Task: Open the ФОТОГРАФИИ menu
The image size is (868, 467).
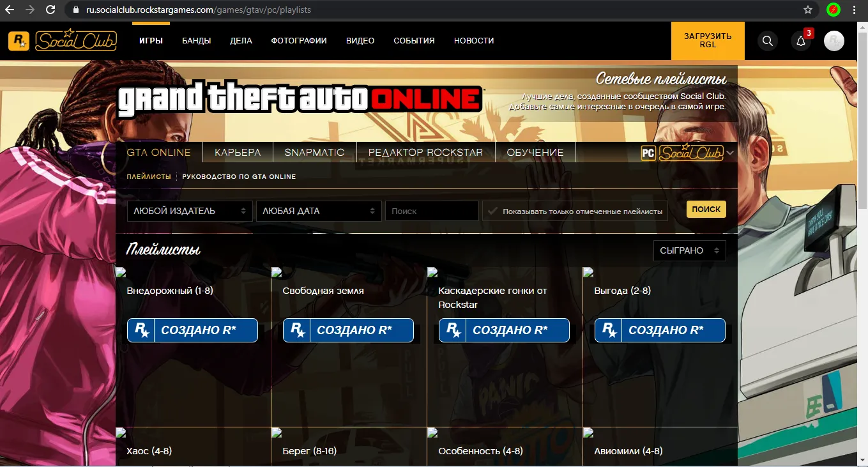Action: (x=299, y=41)
